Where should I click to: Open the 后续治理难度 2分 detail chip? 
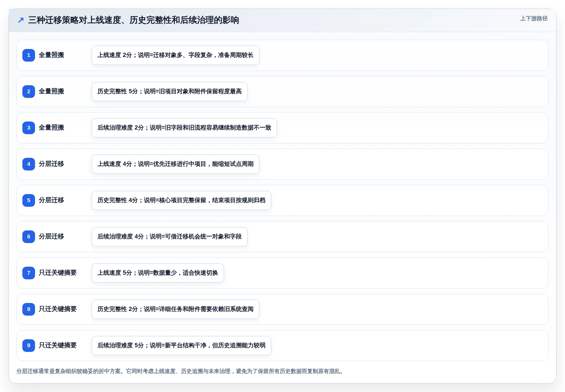(x=184, y=128)
